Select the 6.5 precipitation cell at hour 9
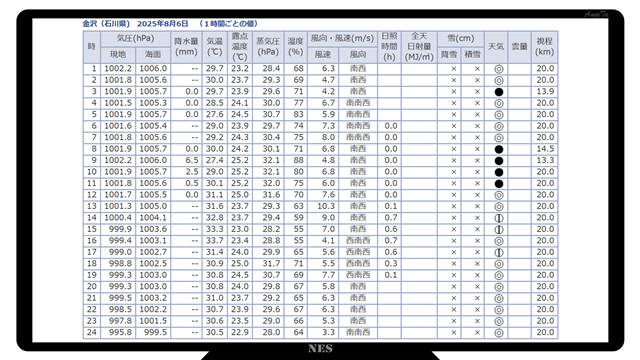Image resolution: width=640 pixels, height=360 pixels. tap(186, 160)
